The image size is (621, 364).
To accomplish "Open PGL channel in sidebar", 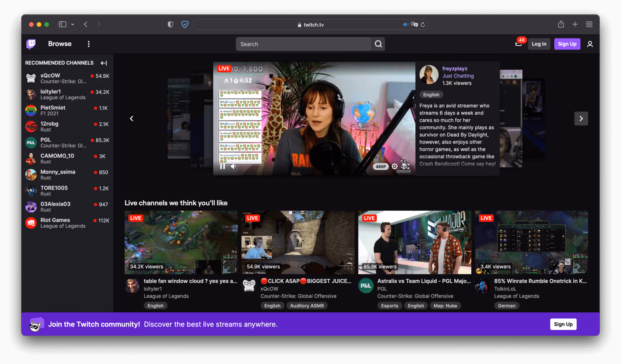I will click(67, 143).
